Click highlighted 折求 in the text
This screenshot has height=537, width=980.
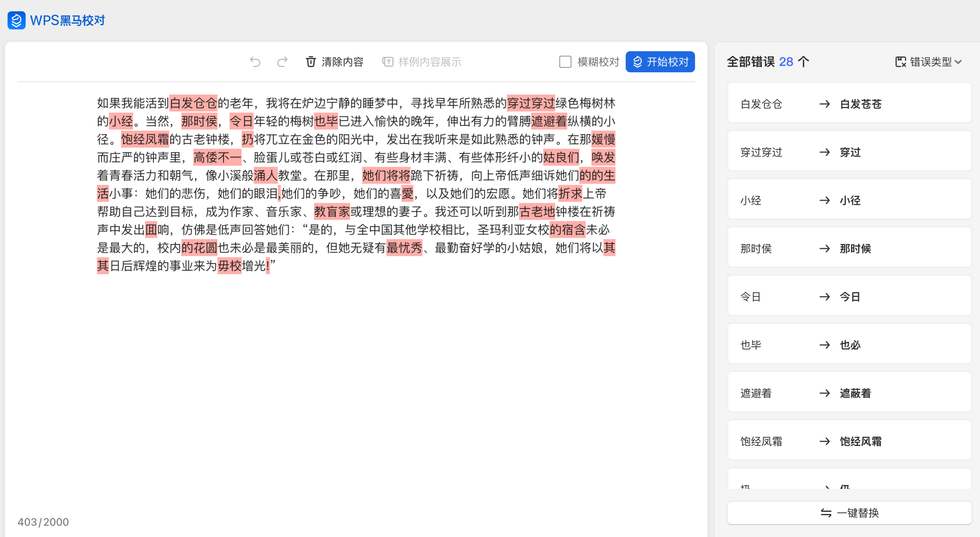pos(570,194)
